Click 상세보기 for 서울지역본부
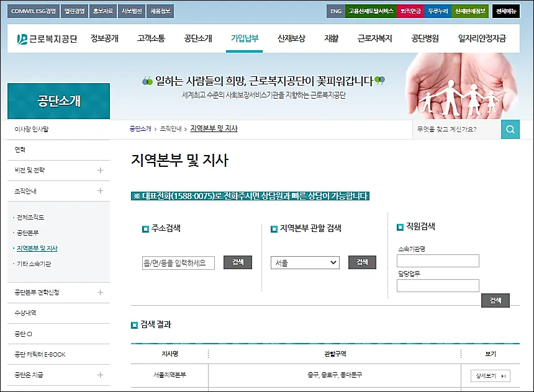 click(490, 375)
